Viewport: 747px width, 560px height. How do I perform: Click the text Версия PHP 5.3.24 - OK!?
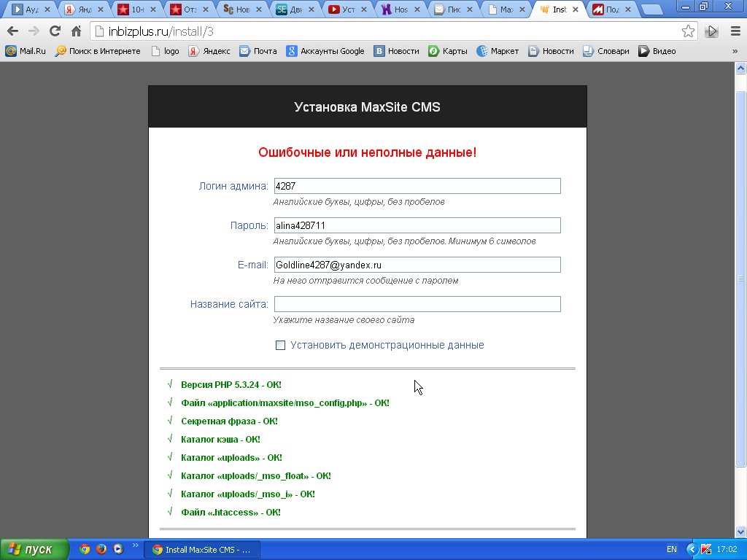click(x=231, y=385)
